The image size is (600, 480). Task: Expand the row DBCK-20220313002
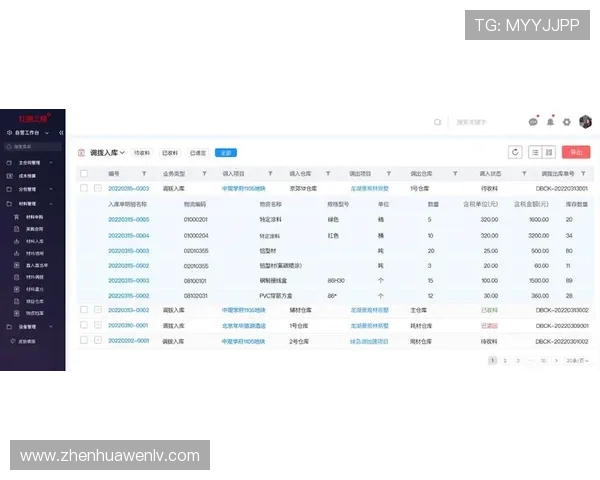[x=98, y=310]
